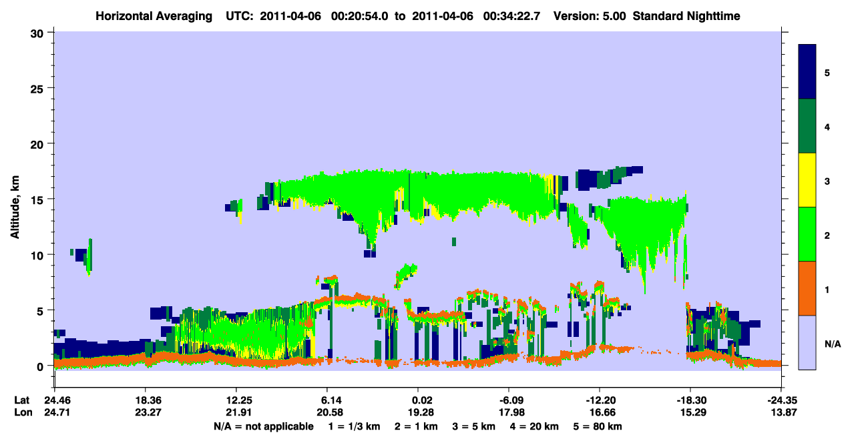Click the dark green level 4 colorbar segment
Image resolution: width=868 pixels, height=445 pixels.
807,126
